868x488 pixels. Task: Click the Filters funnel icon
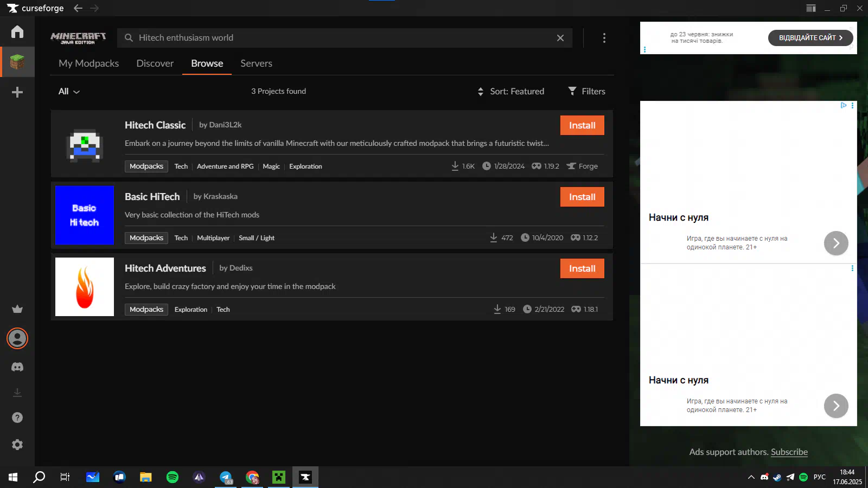coord(572,91)
